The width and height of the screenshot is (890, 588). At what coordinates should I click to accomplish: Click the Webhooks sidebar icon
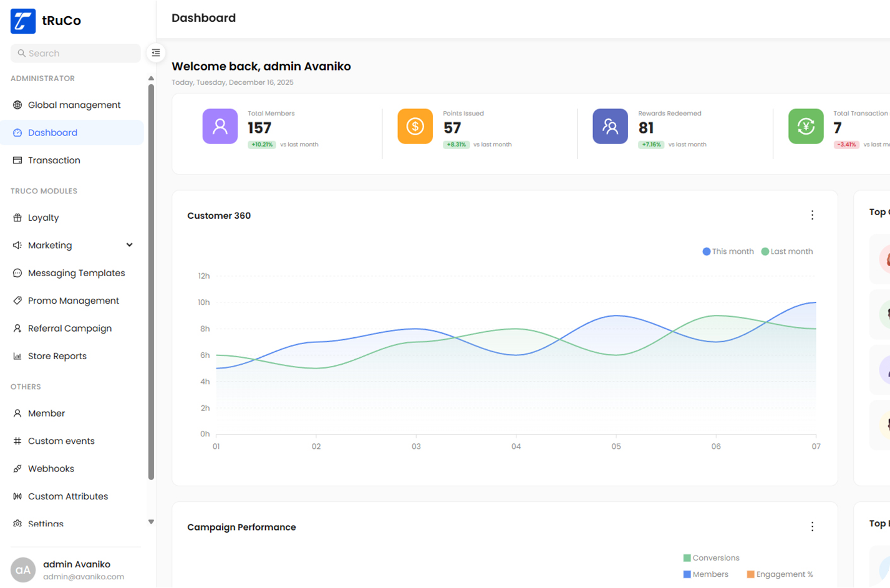(x=17, y=468)
